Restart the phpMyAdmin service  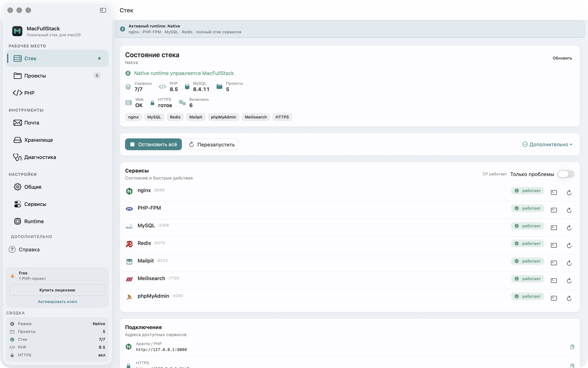tap(569, 298)
